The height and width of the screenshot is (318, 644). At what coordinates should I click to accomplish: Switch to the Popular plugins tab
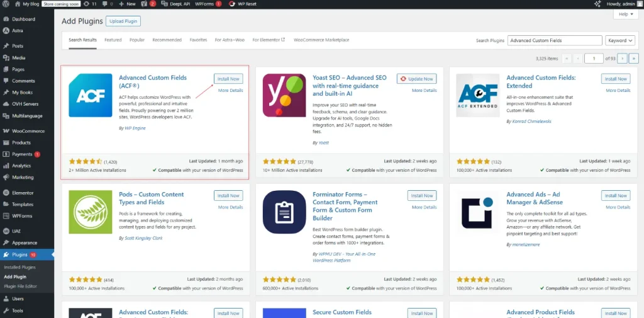(x=137, y=40)
